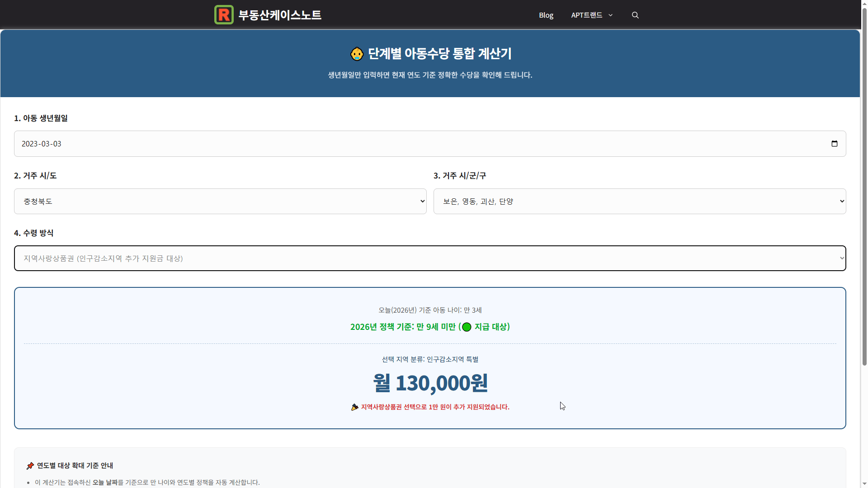The height and width of the screenshot is (488, 868).
Task: Click the R logo icon
Action: click(x=224, y=14)
